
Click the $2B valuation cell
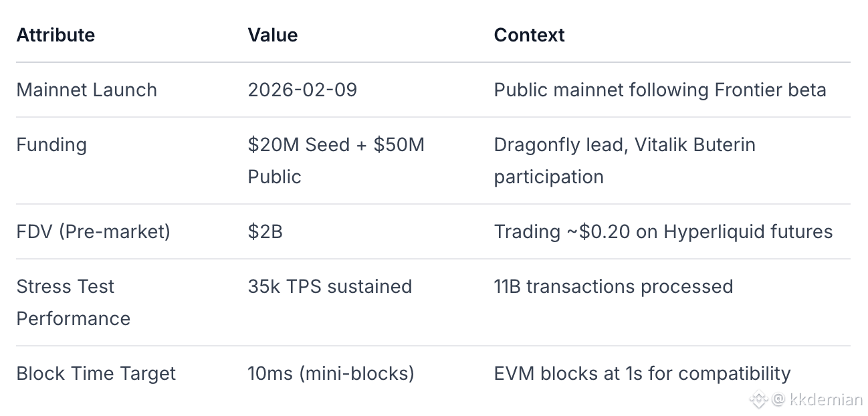265,231
